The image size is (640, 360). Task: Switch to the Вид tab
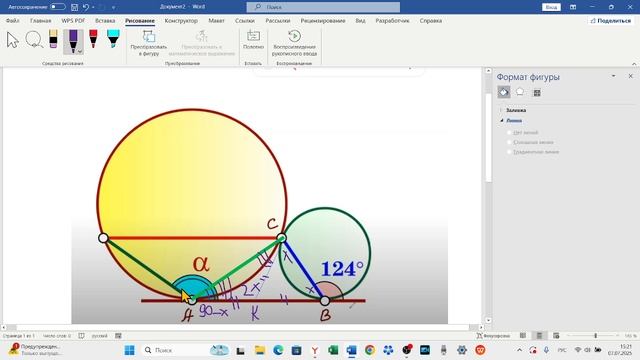[360, 20]
